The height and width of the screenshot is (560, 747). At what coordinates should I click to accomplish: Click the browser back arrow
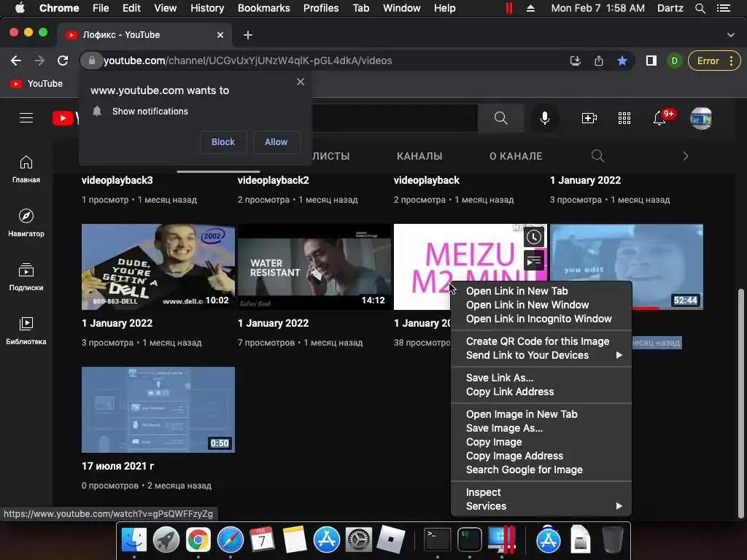pos(16,61)
